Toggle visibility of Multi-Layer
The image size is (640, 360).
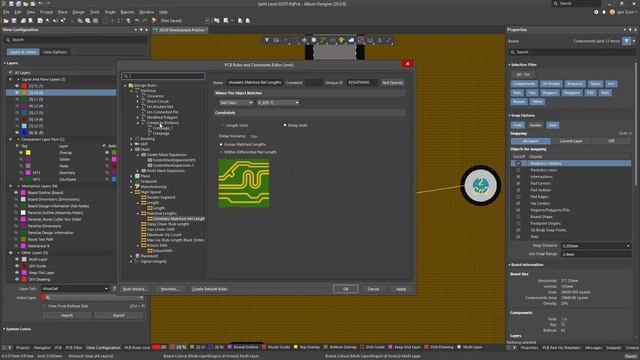(17, 259)
